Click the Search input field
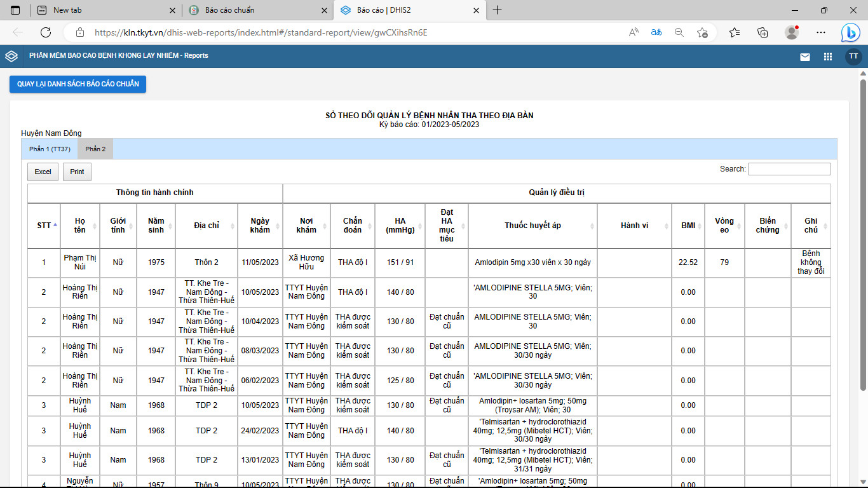This screenshot has height=488, width=868. [x=789, y=169]
